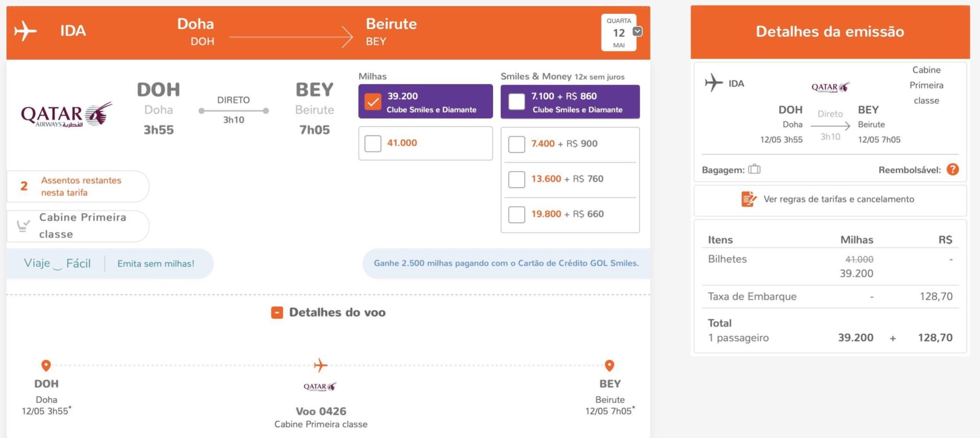
Task: Uncheck the 39.200 miles Clube Smiles option
Action: pos(373,102)
